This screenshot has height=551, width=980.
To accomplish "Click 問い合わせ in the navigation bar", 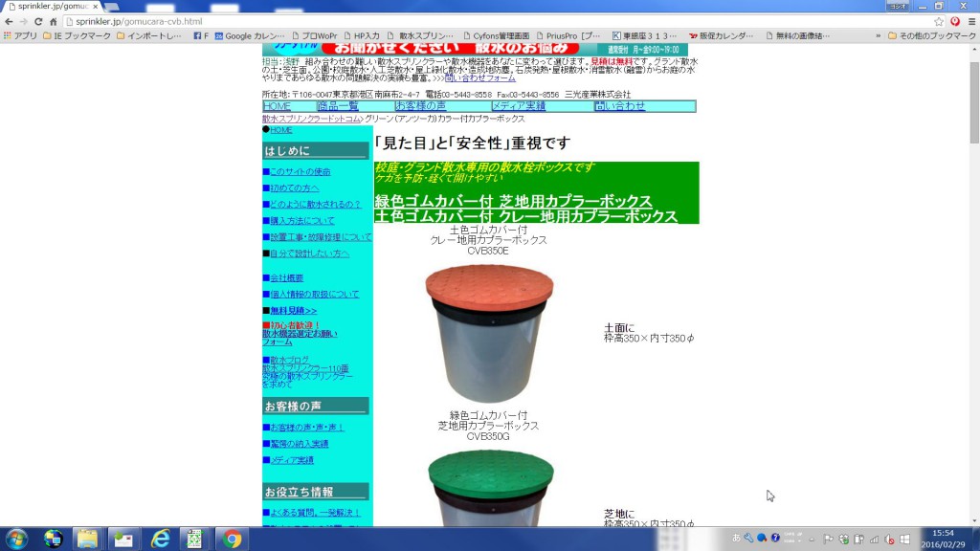I will click(x=620, y=106).
